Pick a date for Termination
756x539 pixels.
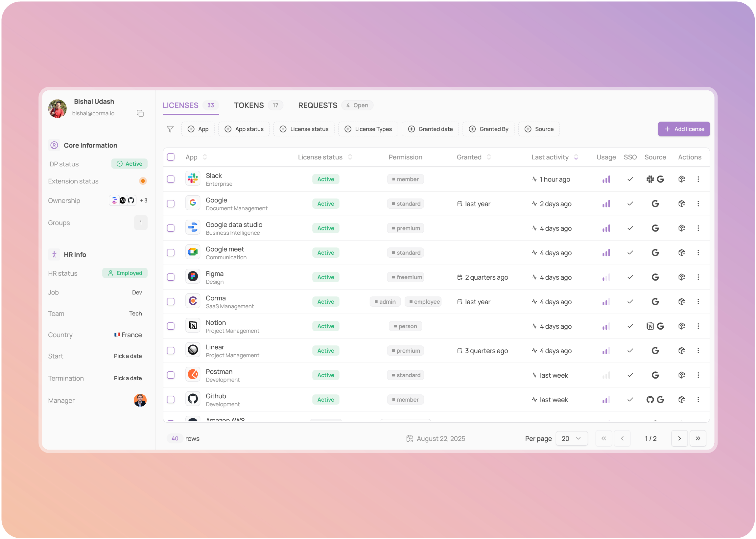point(128,378)
